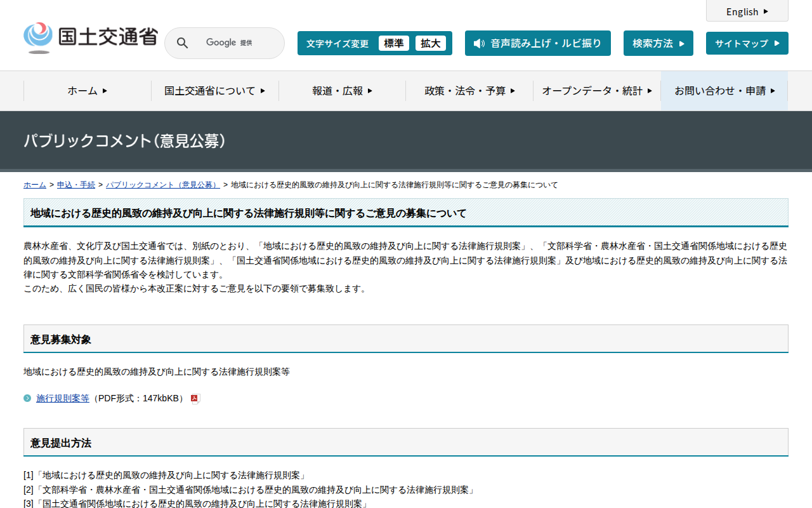Click the 国土交通省 logo
This screenshot has width=812, height=508.
pyautogui.click(x=90, y=38)
